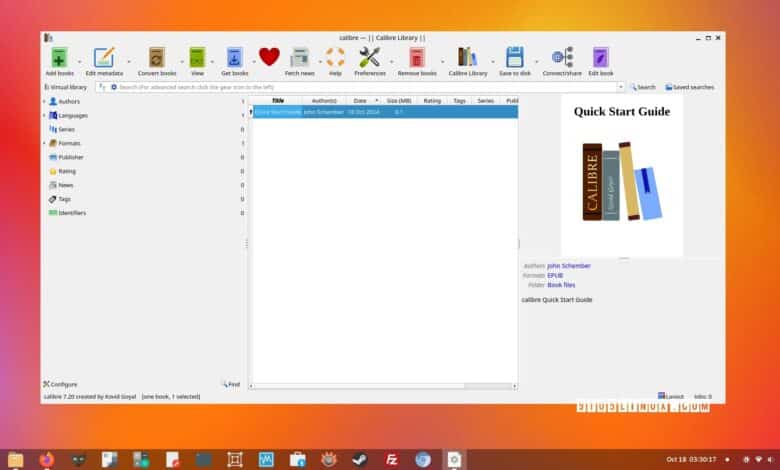
Task: Click the Search button
Action: click(x=643, y=87)
